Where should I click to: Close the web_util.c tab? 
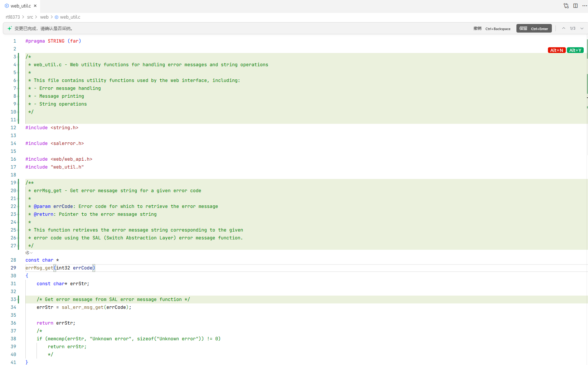(x=35, y=6)
